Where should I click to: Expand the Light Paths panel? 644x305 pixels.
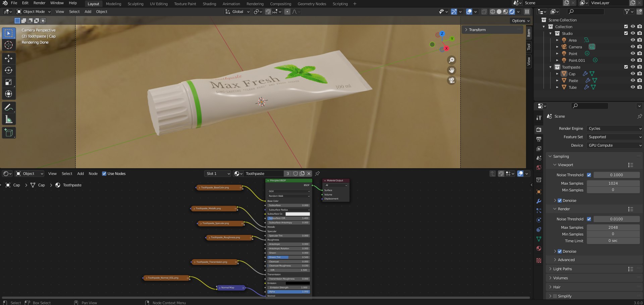(562, 269)
